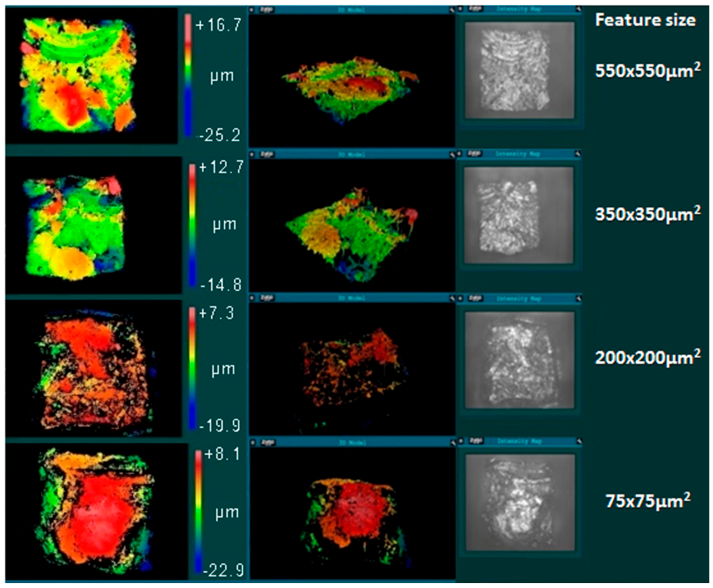Click the corner tool icon of the third Intensity Map window
713x588 pixels.
tap(578, 298)
